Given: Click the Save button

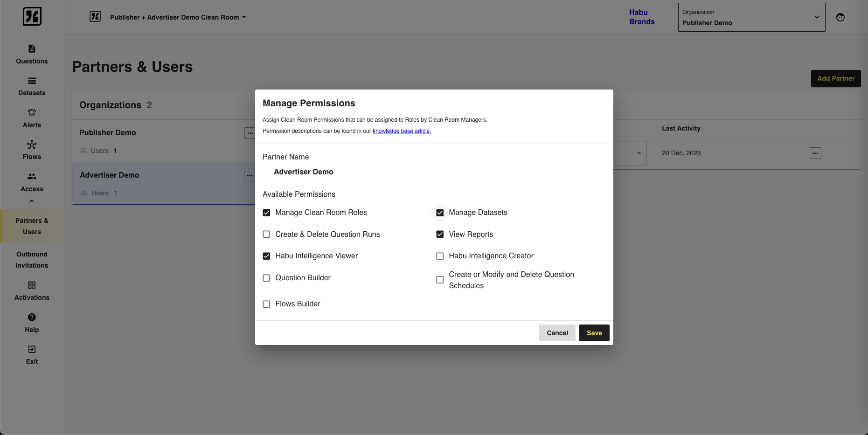Looking at the screenshot, I should coord(594,333).
